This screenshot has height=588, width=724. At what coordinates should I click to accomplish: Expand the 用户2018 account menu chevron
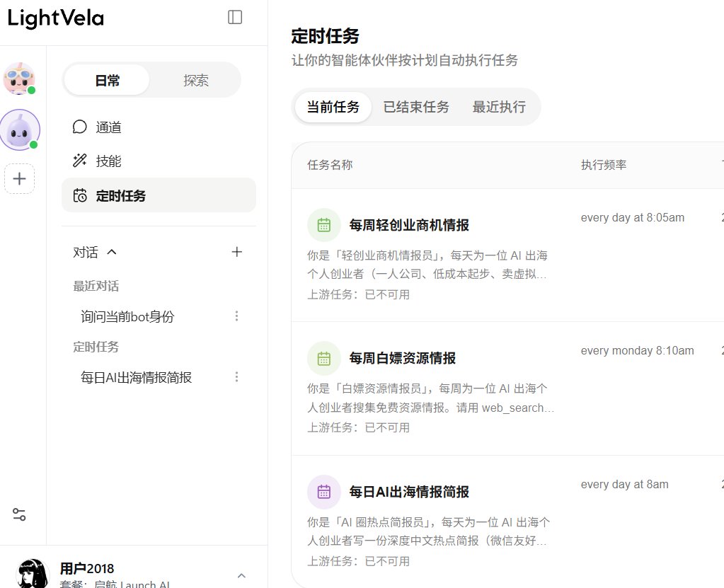pyautogui.click(x=241, y=575)
